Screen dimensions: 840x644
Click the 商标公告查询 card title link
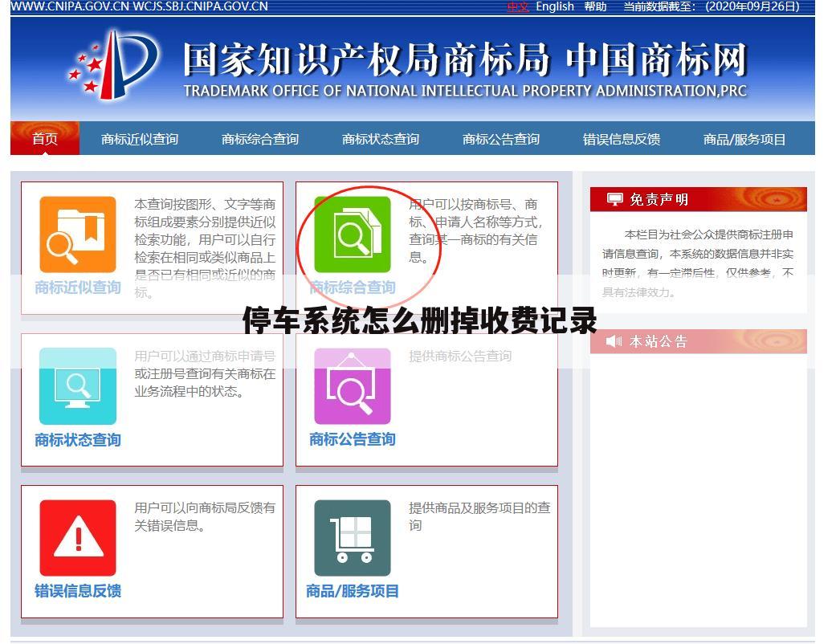(353, 439)
